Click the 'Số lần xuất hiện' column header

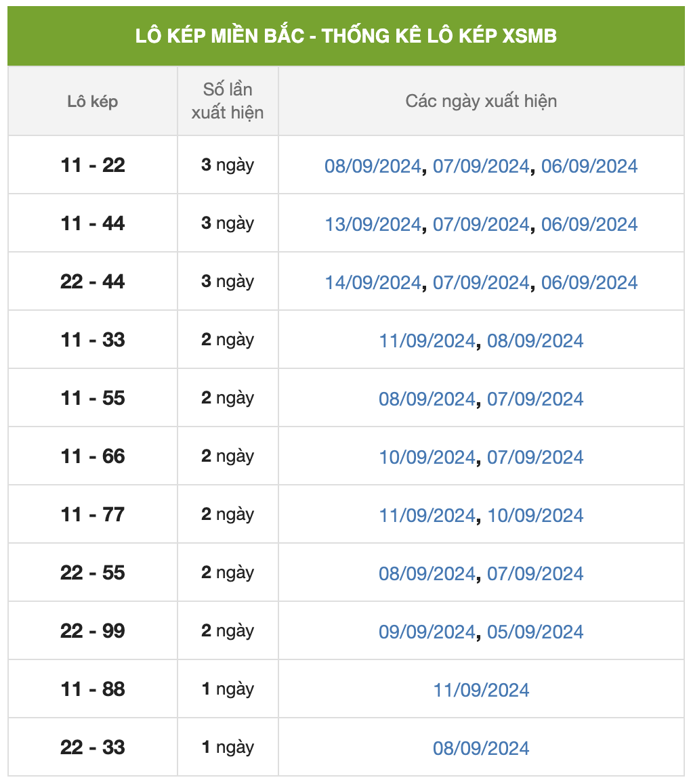tap(228, 101)
